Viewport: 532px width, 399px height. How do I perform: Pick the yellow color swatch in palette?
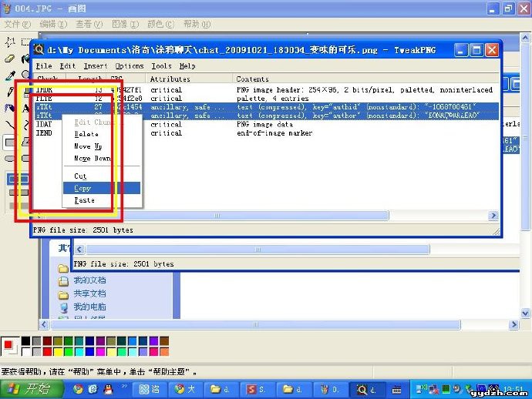tap(59, 352)
